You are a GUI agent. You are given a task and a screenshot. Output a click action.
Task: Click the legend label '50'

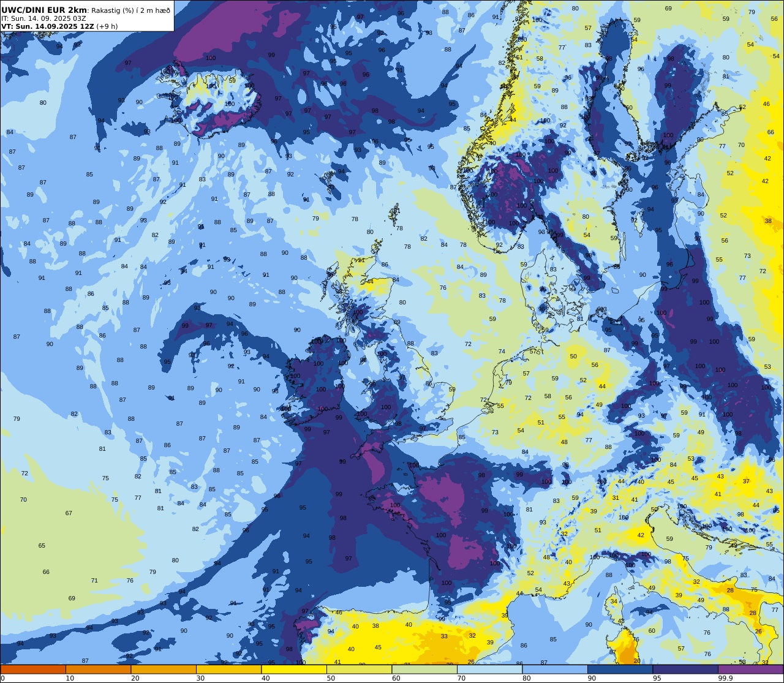pos(331,678)
